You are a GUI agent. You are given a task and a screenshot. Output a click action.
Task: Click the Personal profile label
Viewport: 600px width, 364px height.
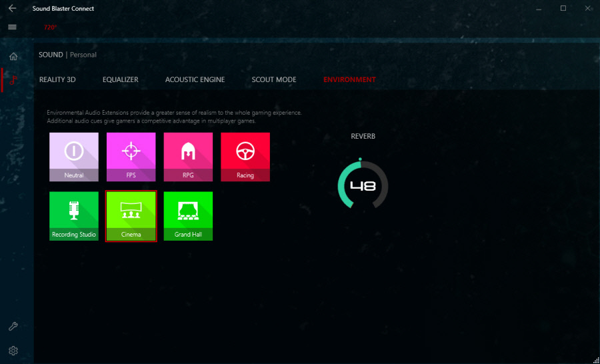click(83, 55)
